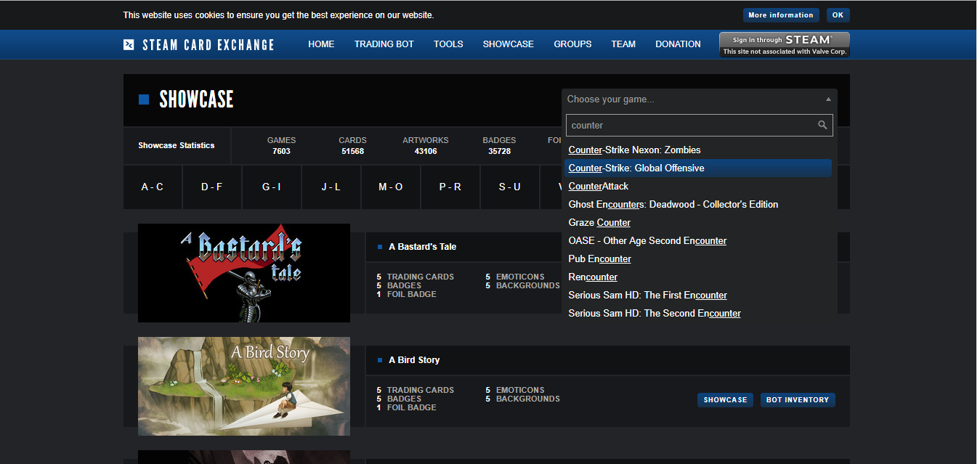This screenshot has height=464, width=980.
Task: Open A Bastard's Tale game thumbnail
Action: pyautogui.click(x=244, y=273)
